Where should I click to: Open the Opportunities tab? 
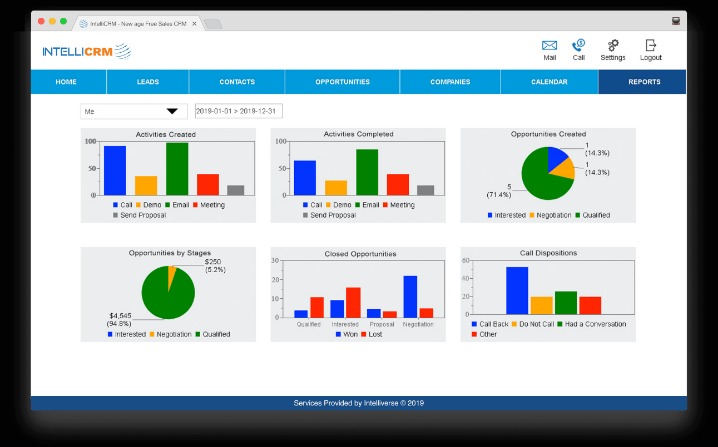click(342, 82)
